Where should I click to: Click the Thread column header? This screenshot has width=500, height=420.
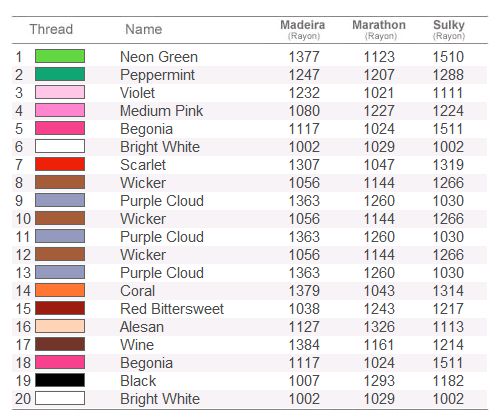point(51,29)
